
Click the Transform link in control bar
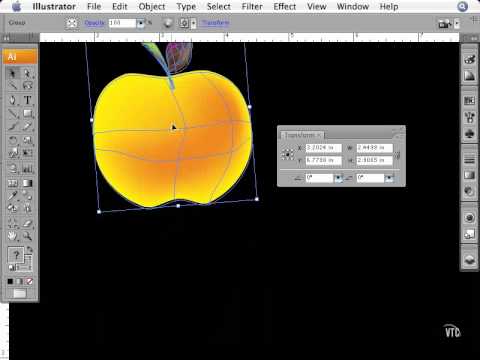[215, 23]
